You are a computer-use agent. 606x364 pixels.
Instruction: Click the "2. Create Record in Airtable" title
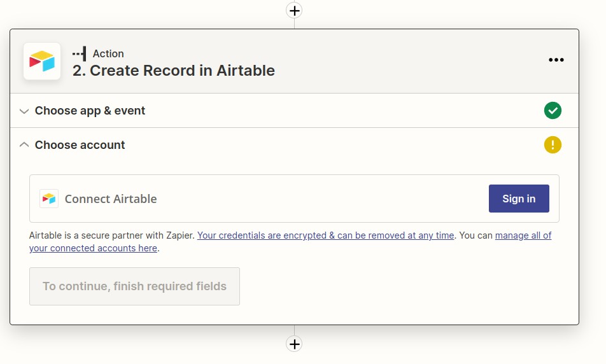174,70
